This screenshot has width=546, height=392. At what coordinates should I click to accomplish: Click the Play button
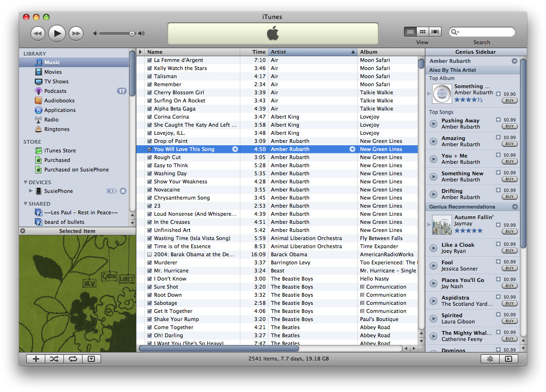coord(57,33)
